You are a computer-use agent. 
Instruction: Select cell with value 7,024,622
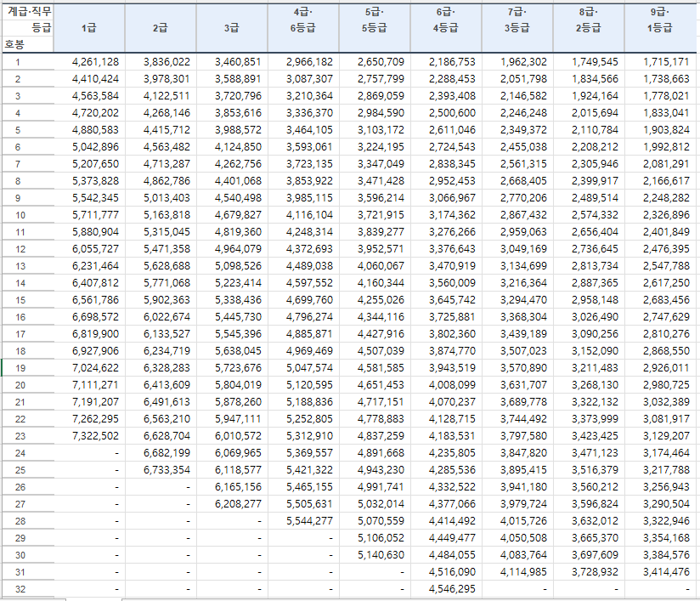[x=89, y=367]
